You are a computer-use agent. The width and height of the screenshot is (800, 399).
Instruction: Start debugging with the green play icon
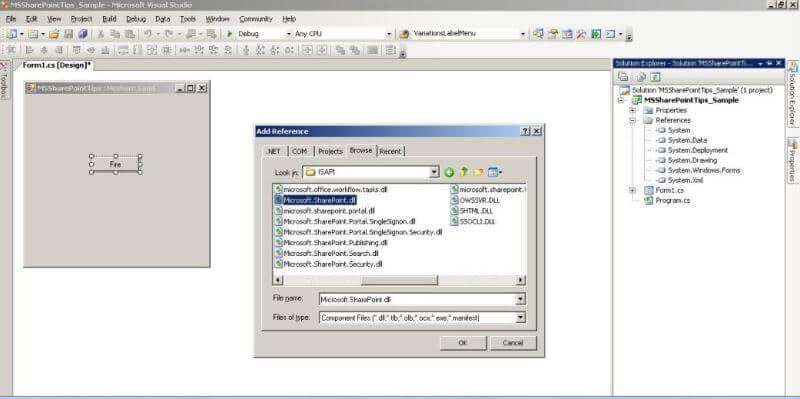[x=230, y=34]
